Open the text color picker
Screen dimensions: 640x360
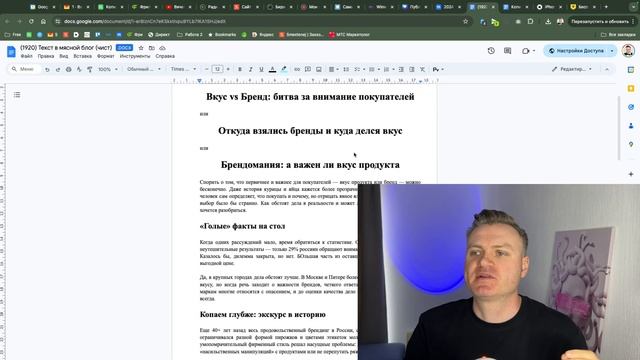[272, 69]
